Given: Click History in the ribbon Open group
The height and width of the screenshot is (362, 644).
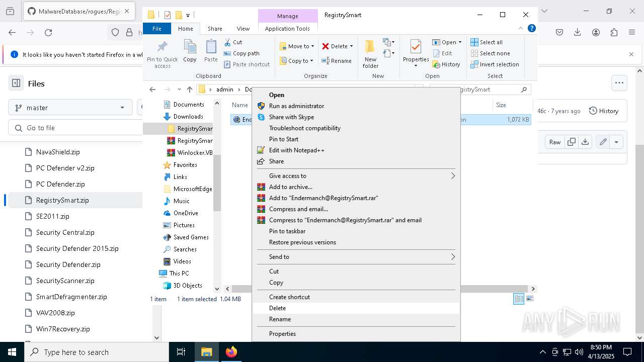Looking at the screenshot, I should (446, 64).
